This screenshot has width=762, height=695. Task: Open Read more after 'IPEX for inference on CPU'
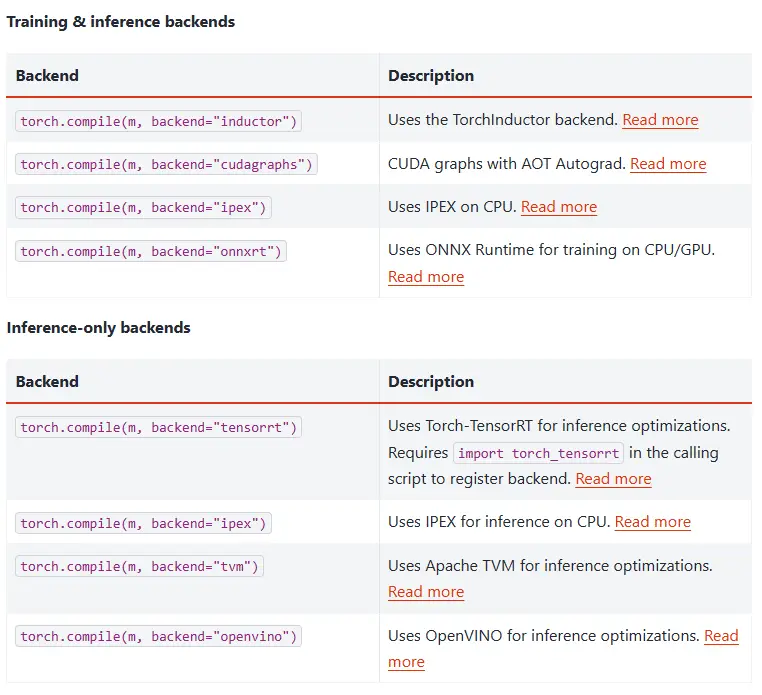point(652,522)
